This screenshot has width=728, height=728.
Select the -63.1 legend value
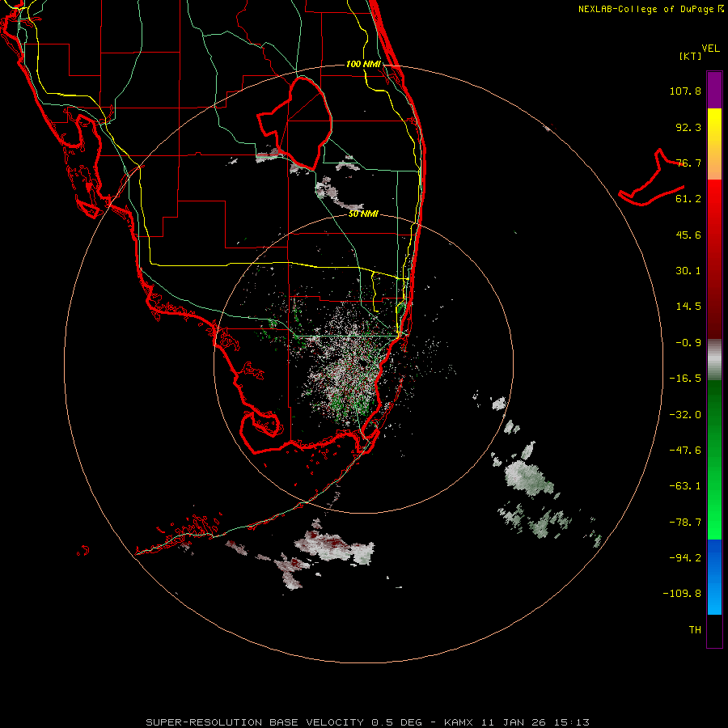(x=685, y=486)
